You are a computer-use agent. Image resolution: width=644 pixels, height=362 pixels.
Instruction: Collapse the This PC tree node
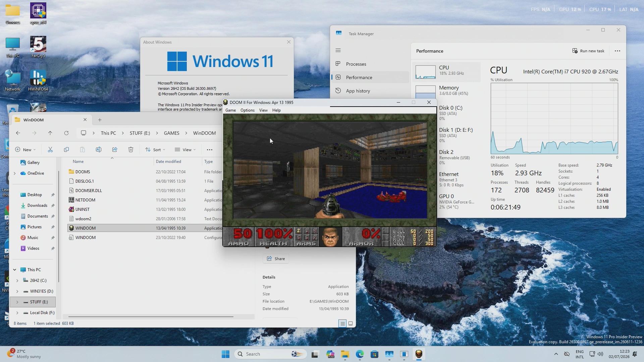click(x=14, y=270)
